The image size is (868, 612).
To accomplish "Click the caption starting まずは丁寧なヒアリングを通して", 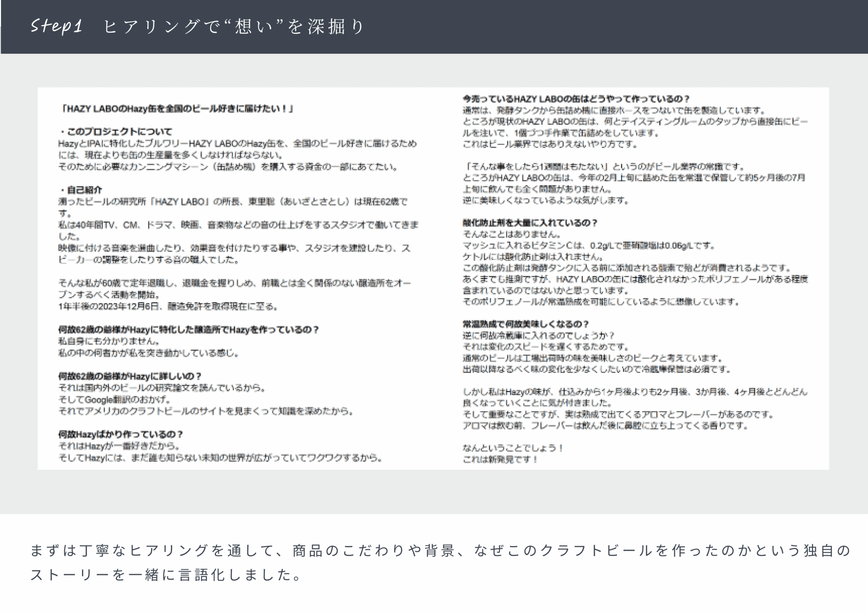I will click(x=440, y=551).
